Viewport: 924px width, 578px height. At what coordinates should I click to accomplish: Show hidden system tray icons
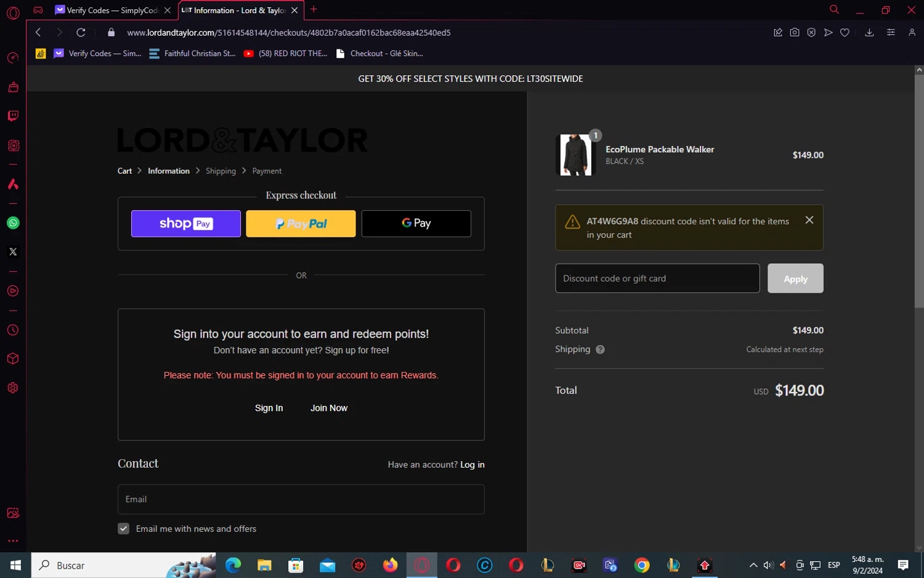[x=753, y=565]
